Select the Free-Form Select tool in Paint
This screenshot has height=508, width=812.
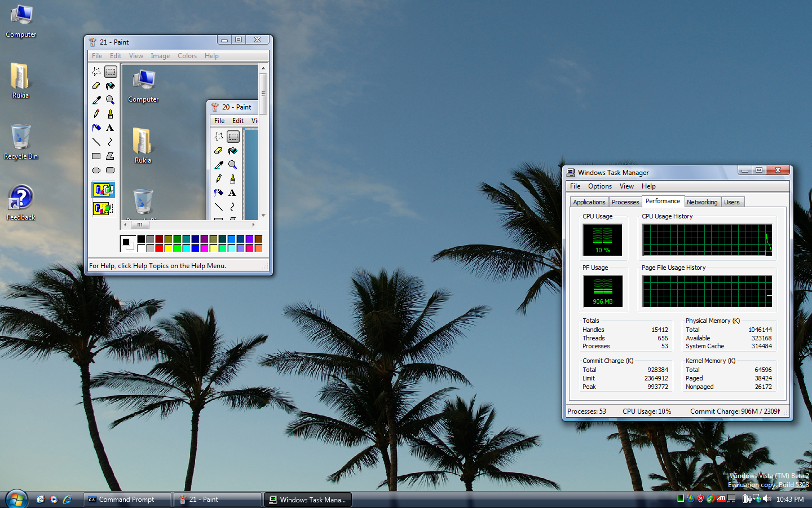[x=96, y=72]
